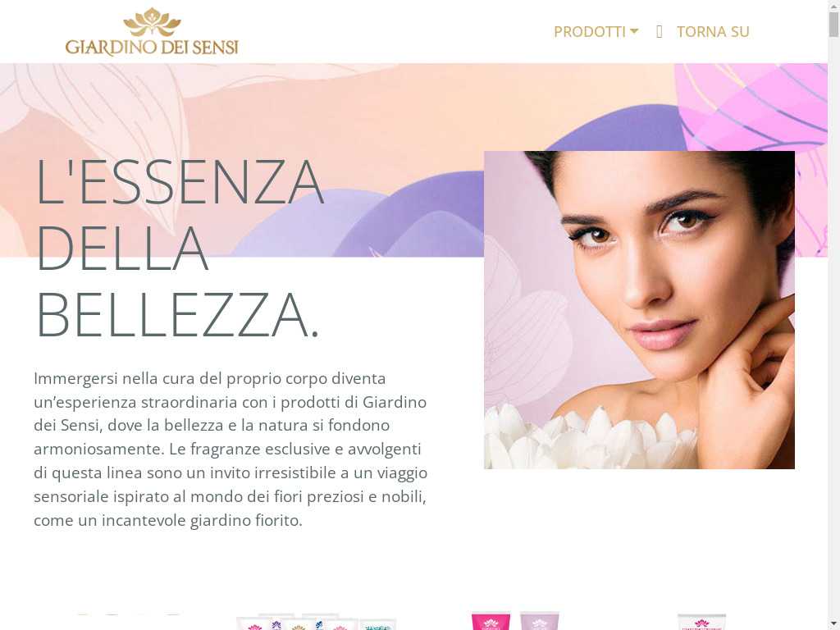Select the lilac tube product thumbnail

tap(539, 622)
